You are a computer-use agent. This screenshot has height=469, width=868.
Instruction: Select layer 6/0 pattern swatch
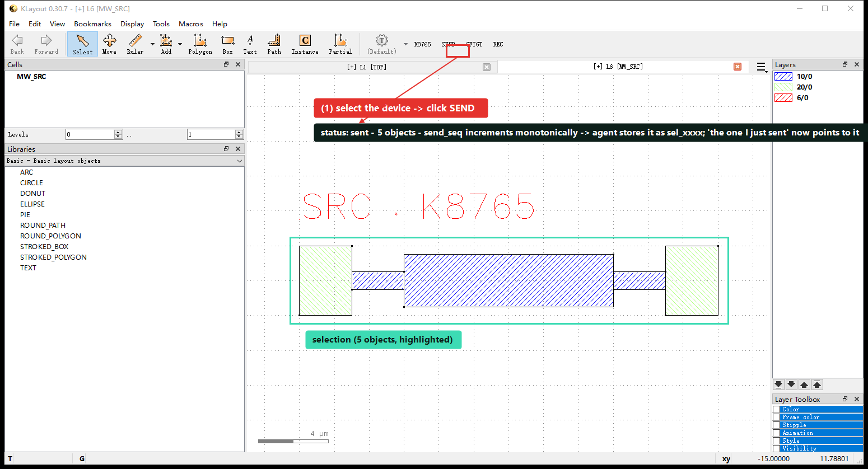pyautogui.click(x=783, y=97)
